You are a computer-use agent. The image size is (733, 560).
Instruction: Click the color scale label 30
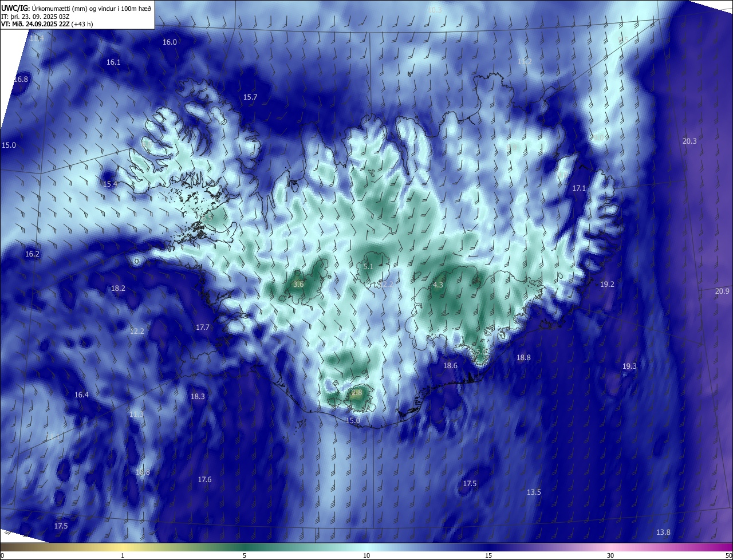(610, 555)
